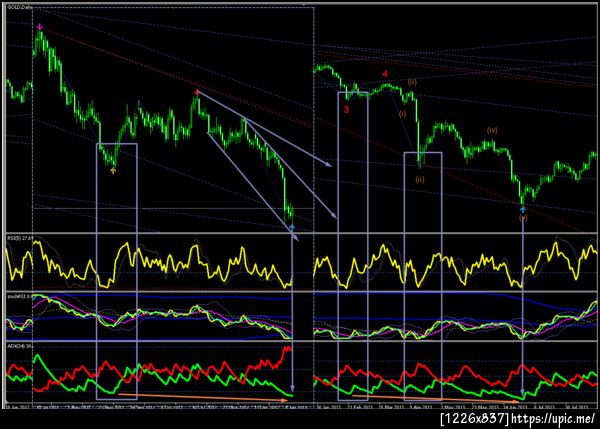Click the GOLD,Daily chart title label
The image size is (600, 429).
(x=20, y=7)
